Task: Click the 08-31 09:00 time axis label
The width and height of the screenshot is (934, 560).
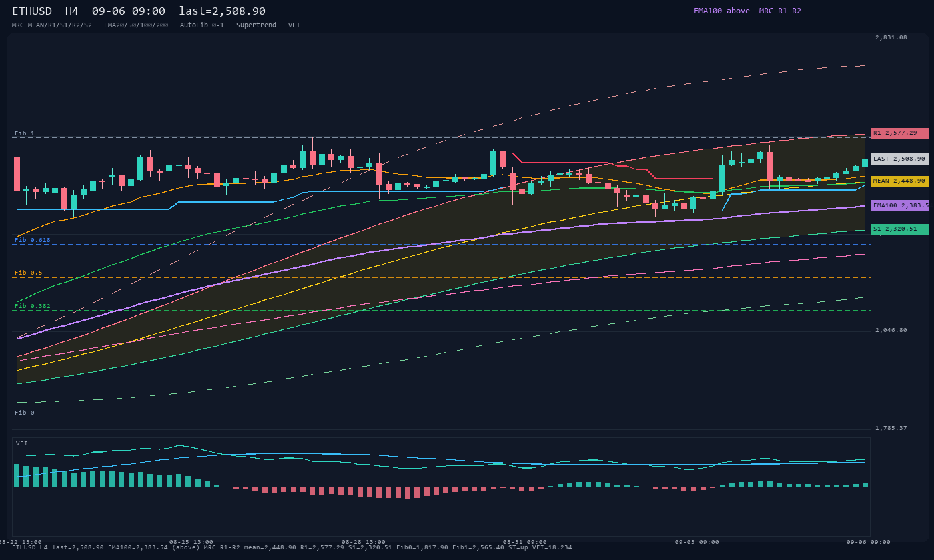Action: pos(525,542)
